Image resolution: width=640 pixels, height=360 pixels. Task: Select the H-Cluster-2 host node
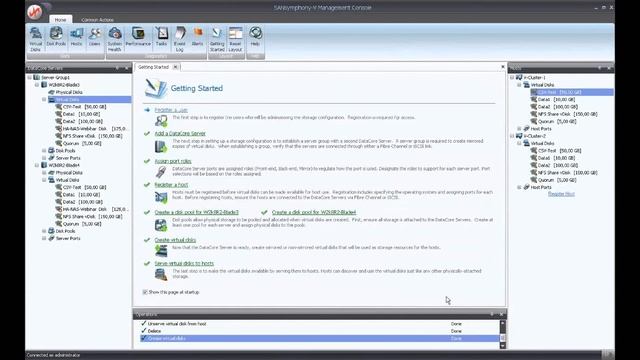coord(535,136)
